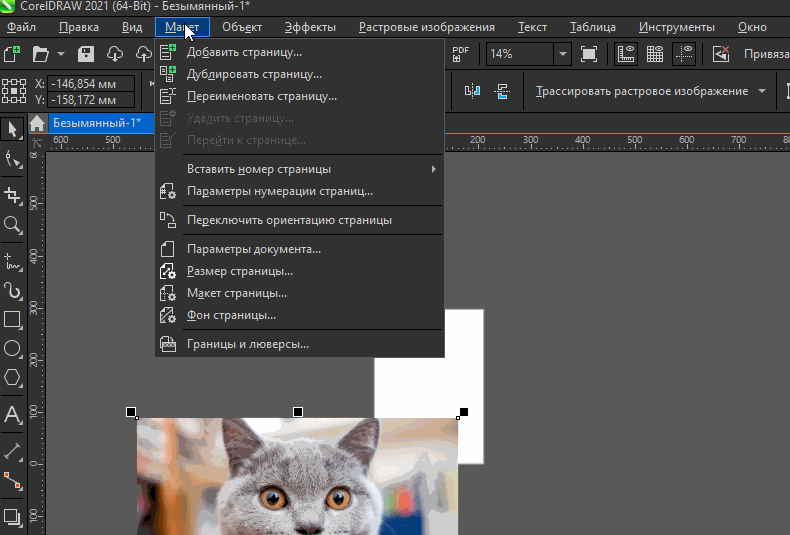Open the 'Вид' menu
This screenshot has width=790, height=535.
[x=132, y=27]
